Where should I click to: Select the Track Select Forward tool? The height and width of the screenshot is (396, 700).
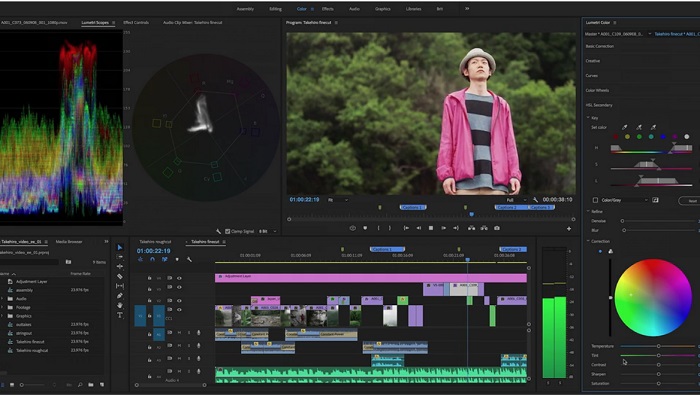click(120, 257)
